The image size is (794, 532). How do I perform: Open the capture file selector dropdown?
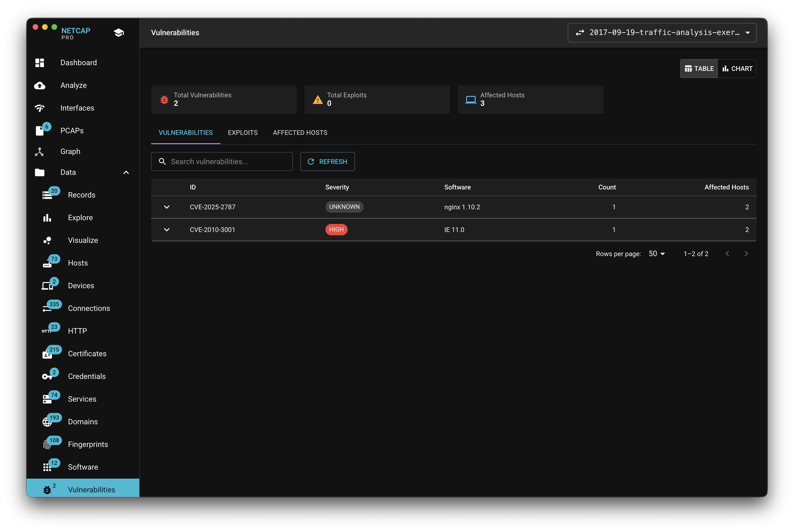pyautogui.click(x=662, y=33)
